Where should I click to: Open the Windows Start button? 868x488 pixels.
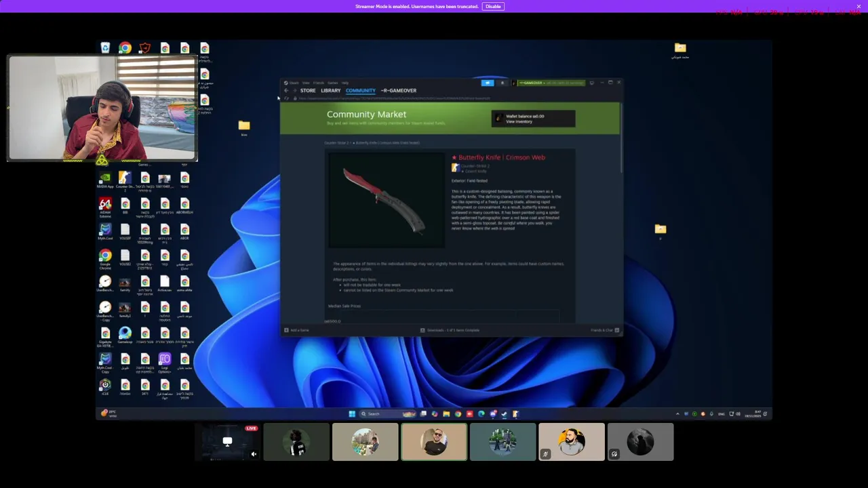352,413
